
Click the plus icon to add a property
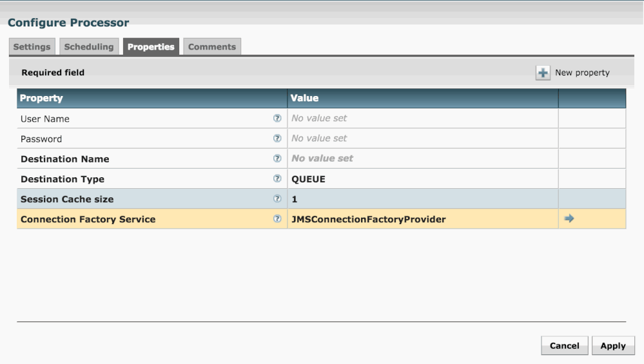click(x=543, y=73)
